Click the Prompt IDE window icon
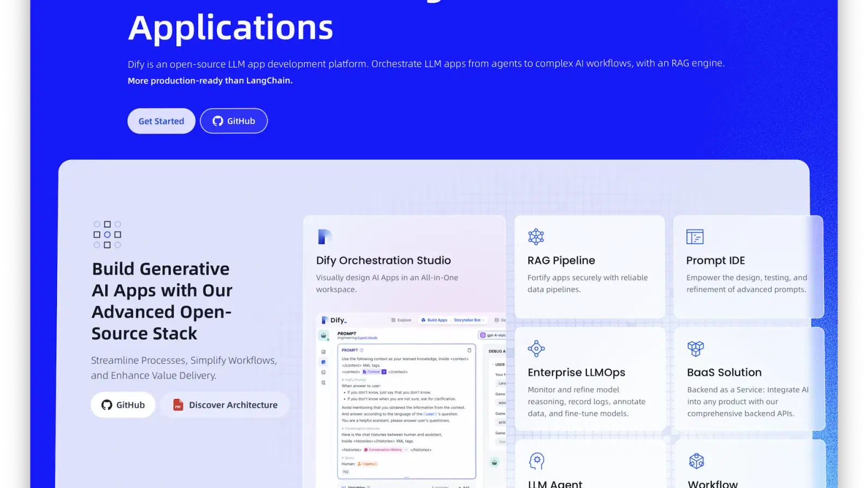868x488 pixels. tap(695, 237)
